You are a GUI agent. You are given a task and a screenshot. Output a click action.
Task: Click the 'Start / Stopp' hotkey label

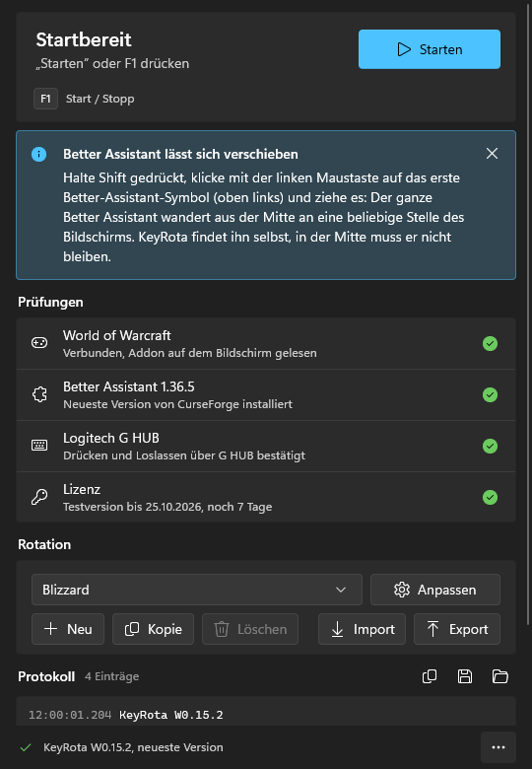click(x=100, y=99)
